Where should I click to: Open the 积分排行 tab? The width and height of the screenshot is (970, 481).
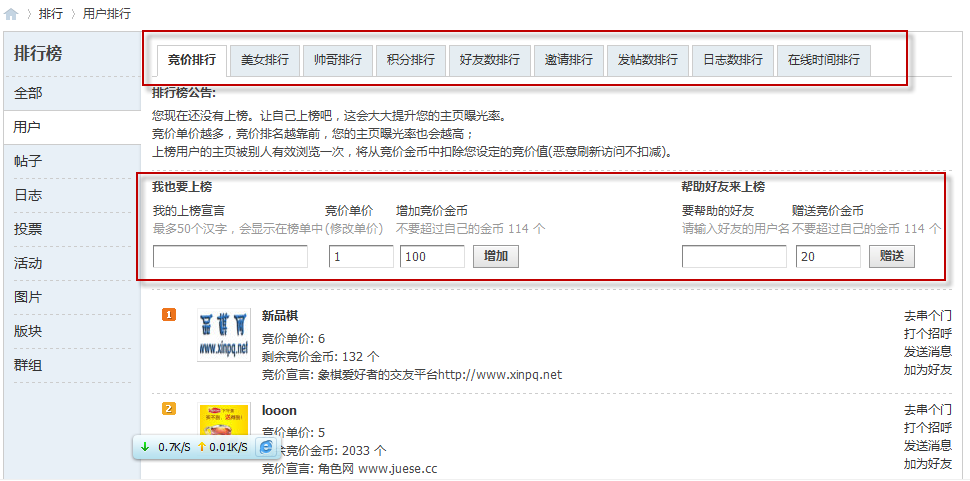click(411, 60)
